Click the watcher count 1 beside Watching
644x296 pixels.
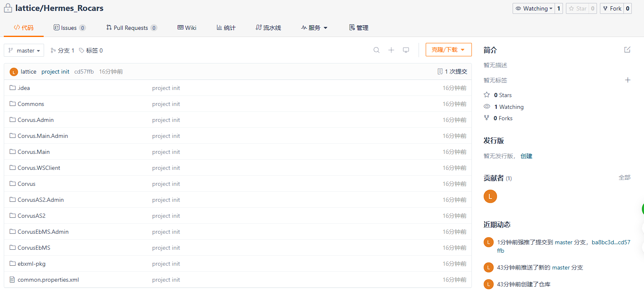point(559,8)
